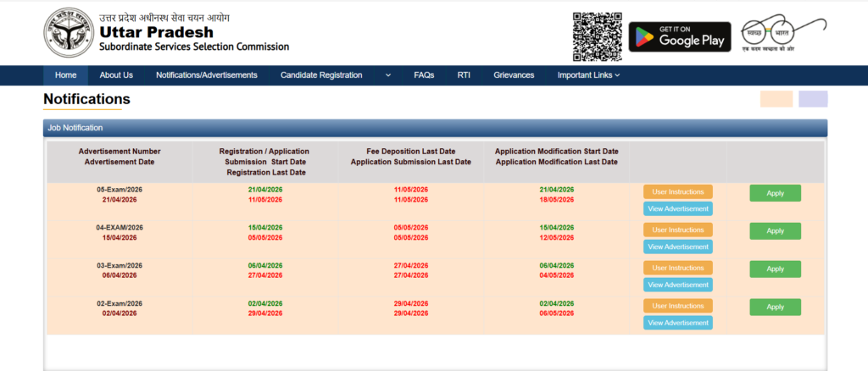Open the Grievances page
This screenshot has height=371, width=868.
click(514, 75)
